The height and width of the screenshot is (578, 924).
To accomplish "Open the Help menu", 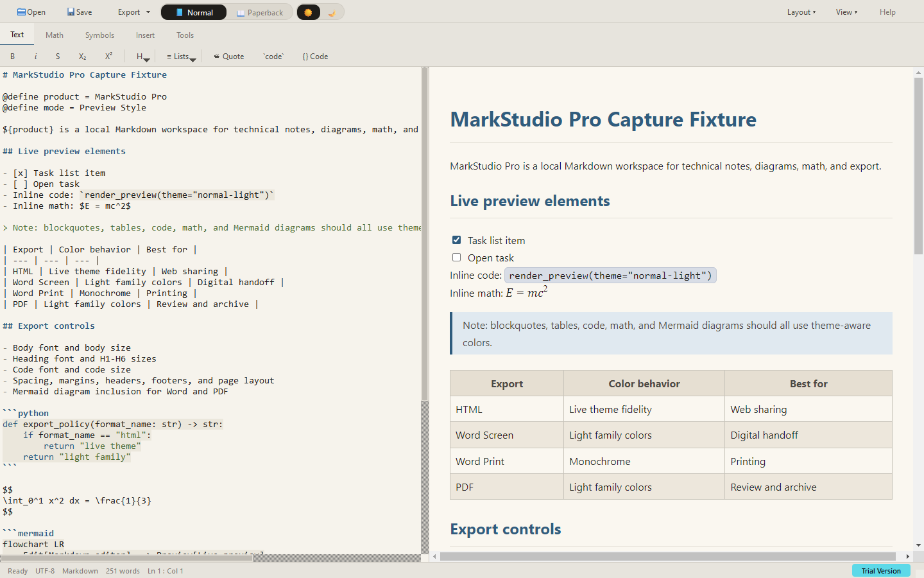I will [887, 12].
